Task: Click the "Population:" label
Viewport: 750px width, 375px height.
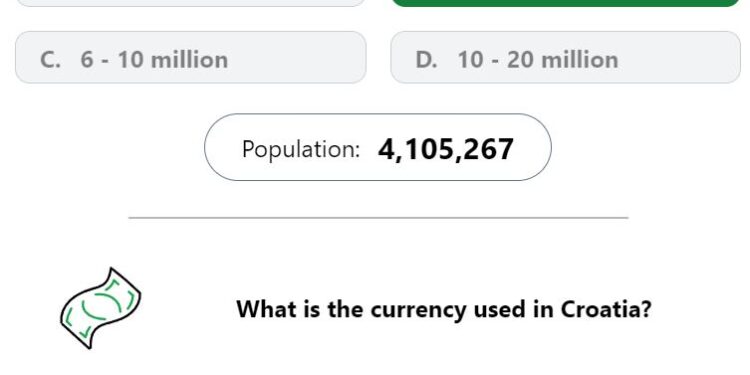Action: click(x=301, y=149)
